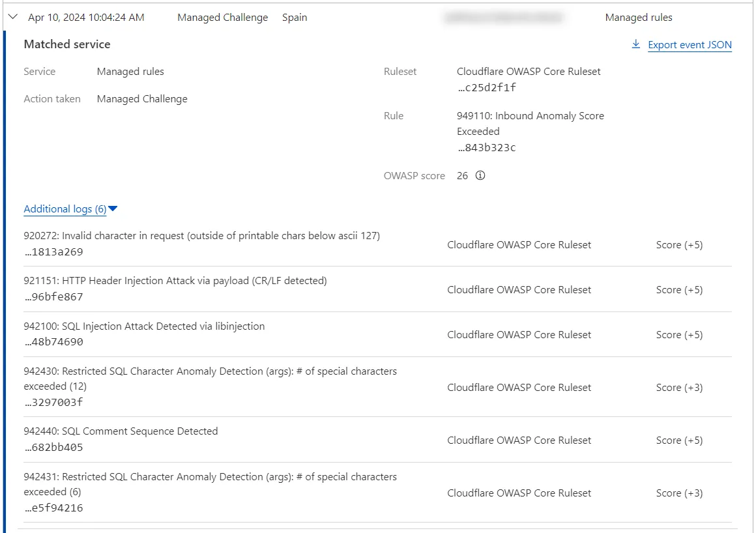This screenshot has width=756, height=533.
Task: Click the timestamp Apr 10, 2024
Action: pos(85,18)
